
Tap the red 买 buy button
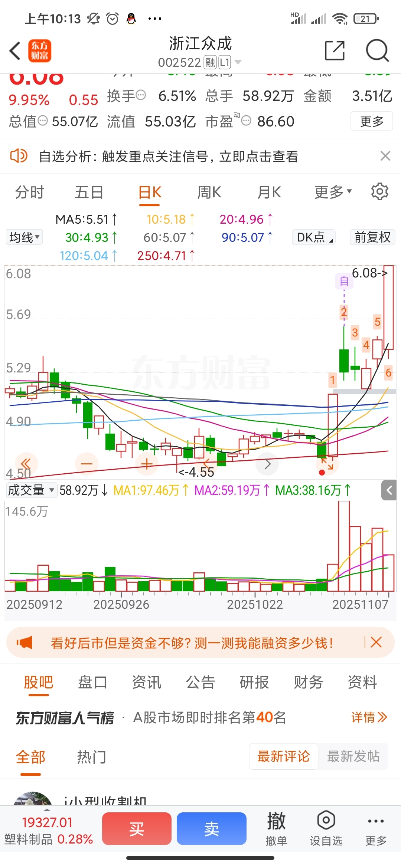pyautogui.click(x=137, y=828)
